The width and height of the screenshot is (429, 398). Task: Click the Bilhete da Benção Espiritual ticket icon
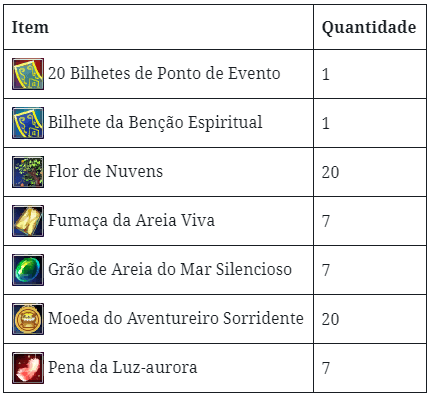pos(28,123)
